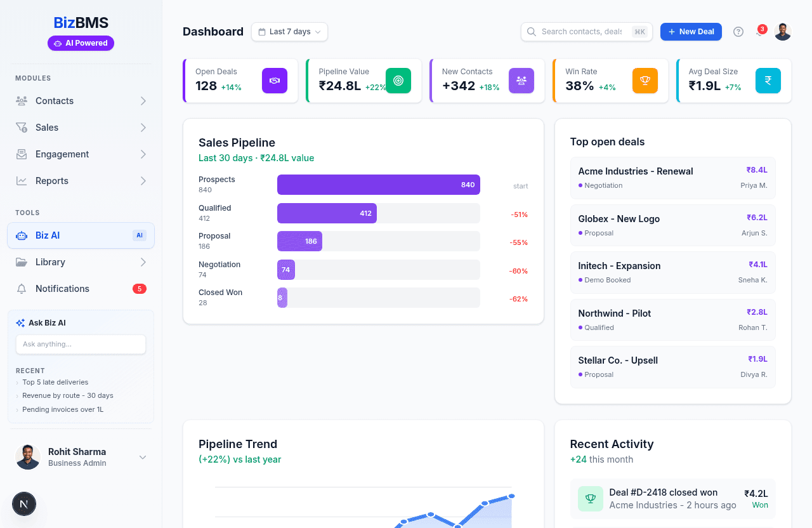Expand the Sales module submenu
Screen dimensions: 812x528
click(x=143, y=128)
